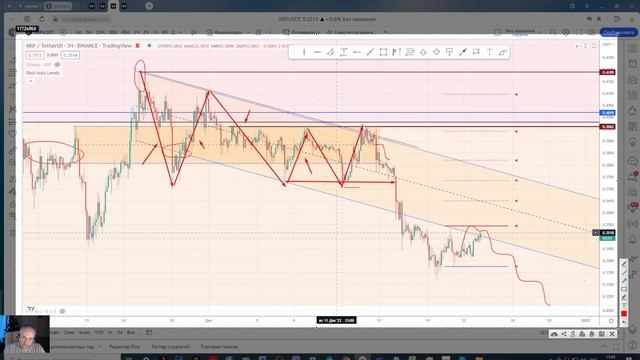Collapse the chart legend arrow
Screen dimensions: 640x360
click(31, 81)
